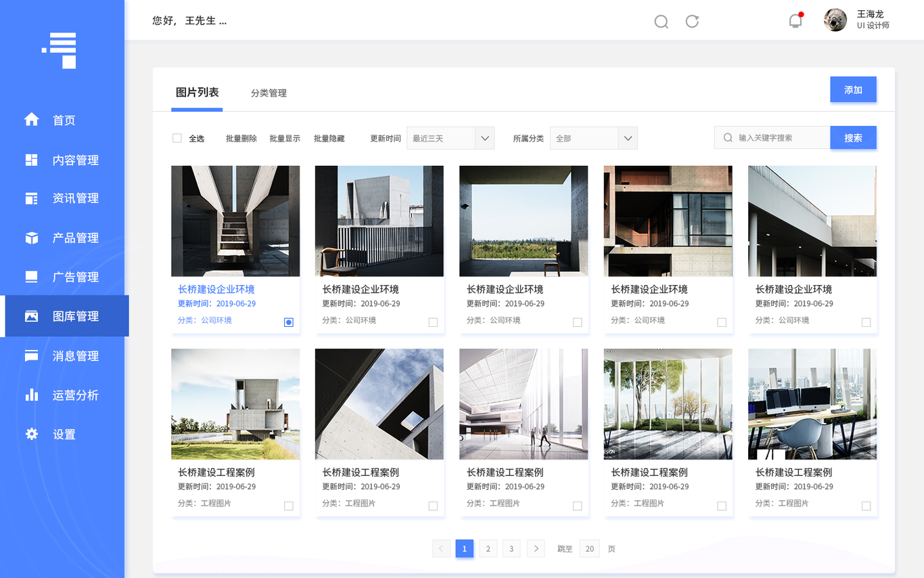Viewport: 924px width, 578px height.
Task: Click the message icon beside 消息管理
Action: (32, 355)
